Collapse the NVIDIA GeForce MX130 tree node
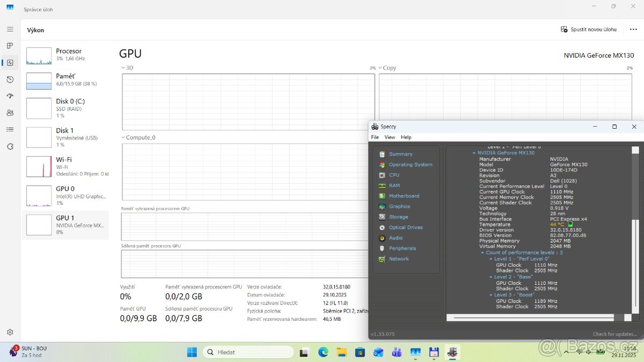Viewport: 644px width, 362px height. pyautogui.click(x=474, y=152)
